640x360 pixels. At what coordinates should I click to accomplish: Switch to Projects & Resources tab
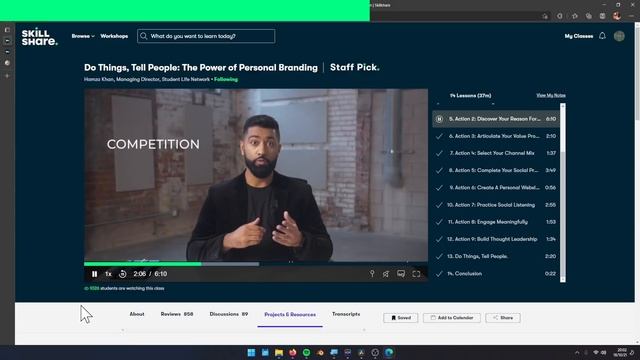point(290,314)
